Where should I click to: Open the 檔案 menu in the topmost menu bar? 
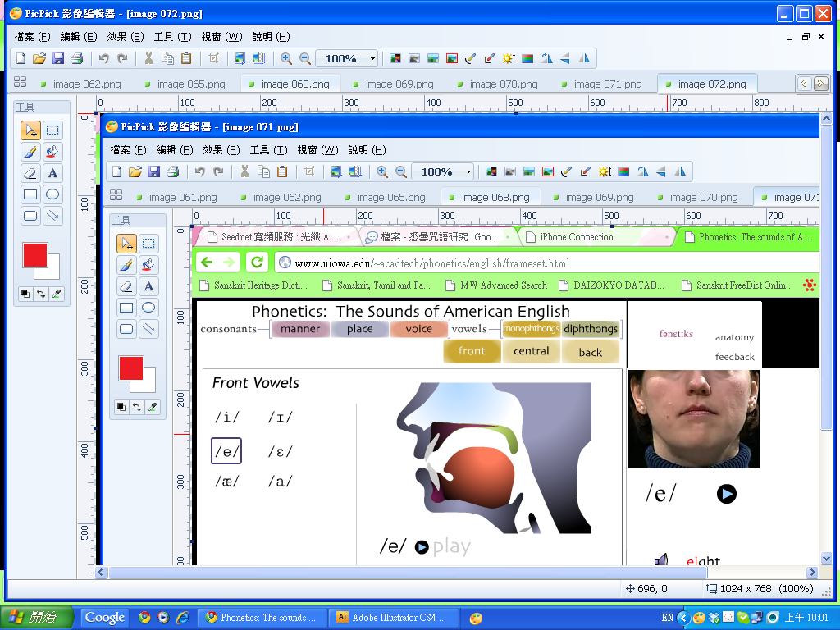32,37
